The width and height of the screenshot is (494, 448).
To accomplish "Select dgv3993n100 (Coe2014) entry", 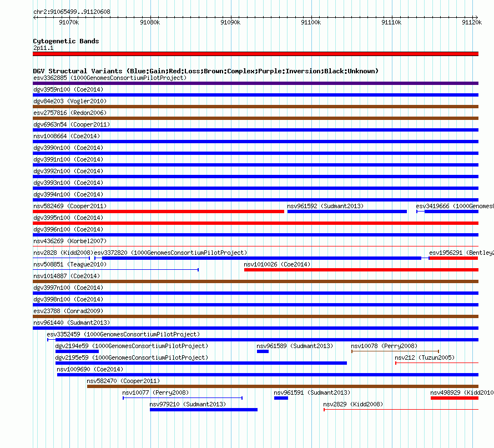I will pos(68,183).
